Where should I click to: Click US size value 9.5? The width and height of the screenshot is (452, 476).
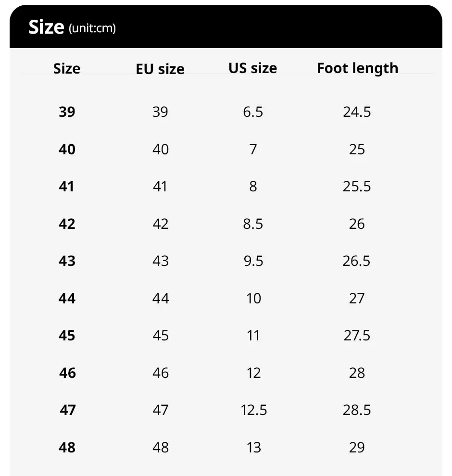click(253, 261)
